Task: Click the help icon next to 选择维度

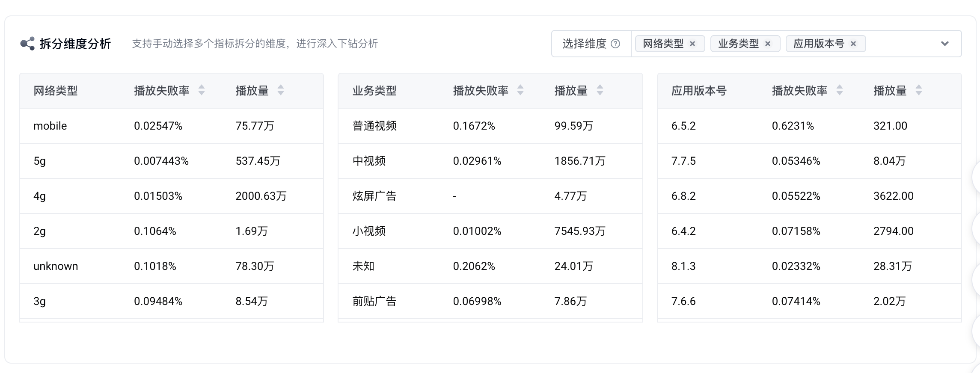Action: click(615, 44)
